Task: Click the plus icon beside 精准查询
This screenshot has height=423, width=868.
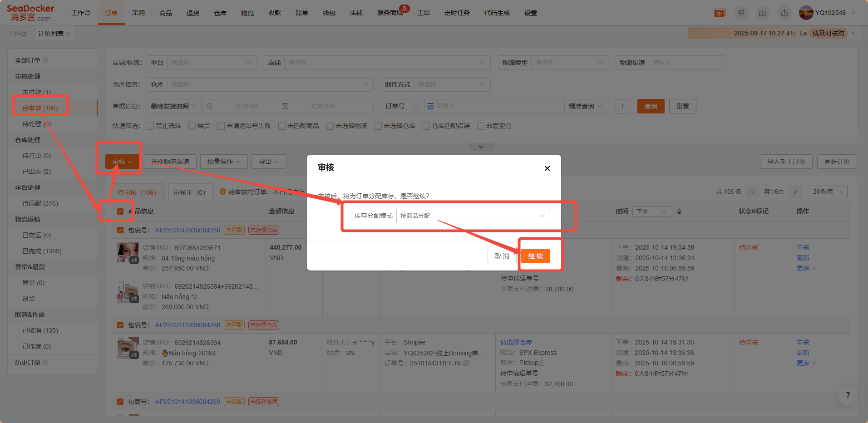Action: tap(622, 106)
